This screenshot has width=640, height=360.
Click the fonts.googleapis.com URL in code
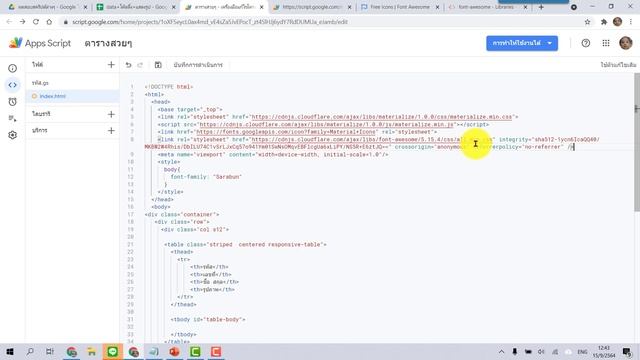[286, 132]
